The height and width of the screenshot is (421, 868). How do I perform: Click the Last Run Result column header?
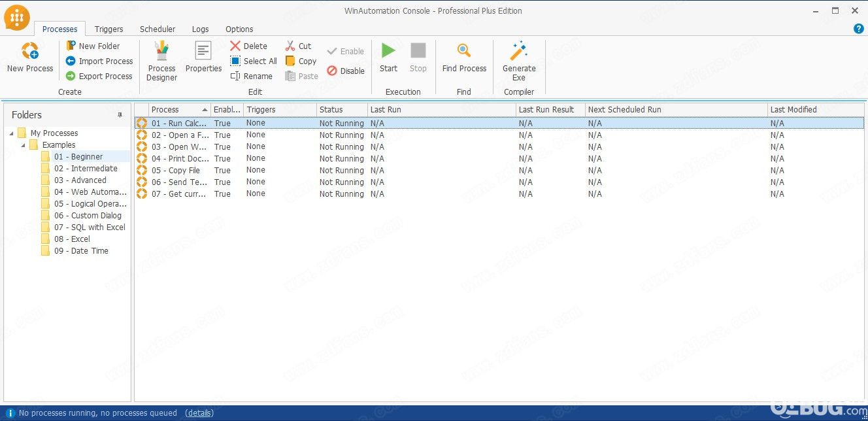coord(550,109)
